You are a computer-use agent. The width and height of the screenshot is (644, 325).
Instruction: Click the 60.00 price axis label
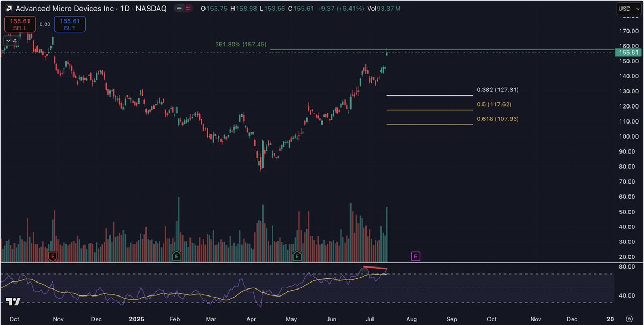(x=628, y=197)
